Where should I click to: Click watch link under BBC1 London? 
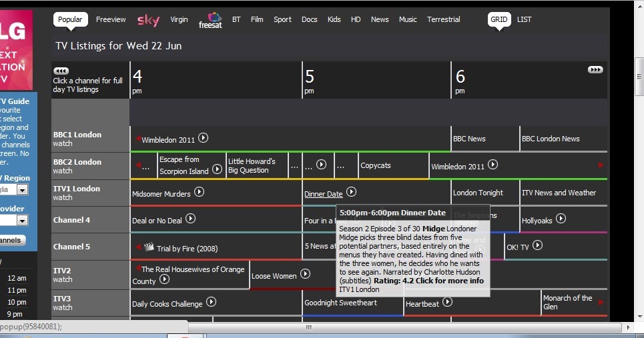[63, 143]
